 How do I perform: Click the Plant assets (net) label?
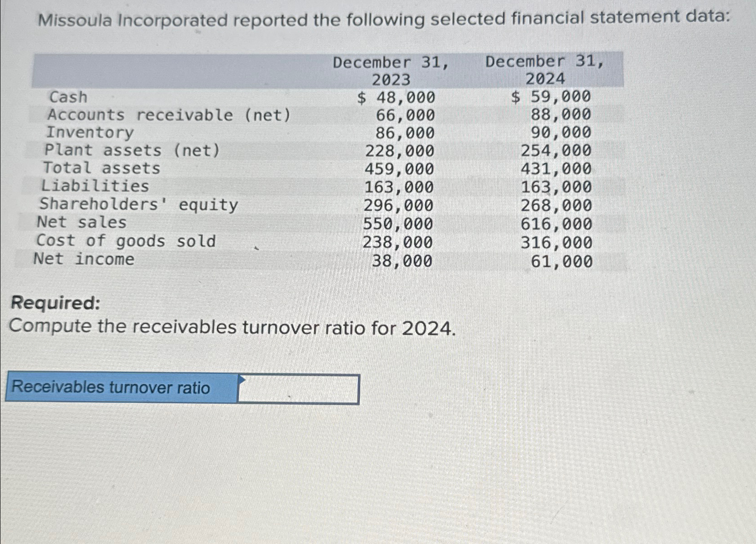133,151
